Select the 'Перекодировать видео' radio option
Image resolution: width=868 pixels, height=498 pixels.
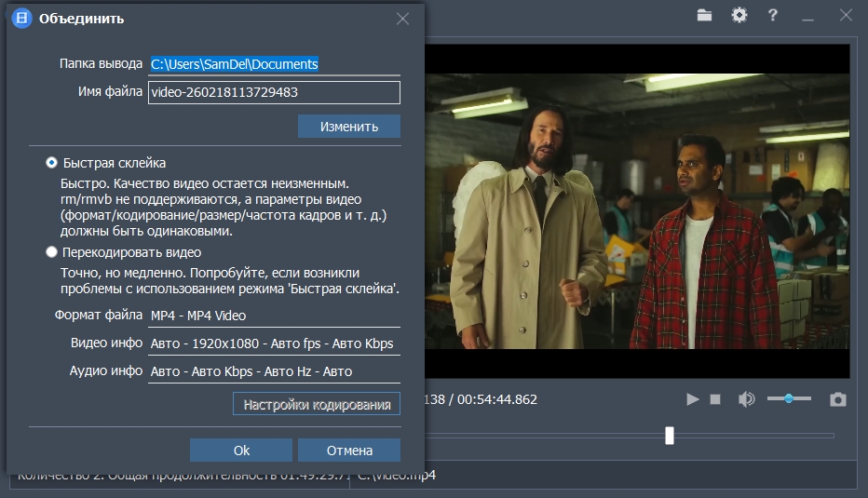coord(52,252)
